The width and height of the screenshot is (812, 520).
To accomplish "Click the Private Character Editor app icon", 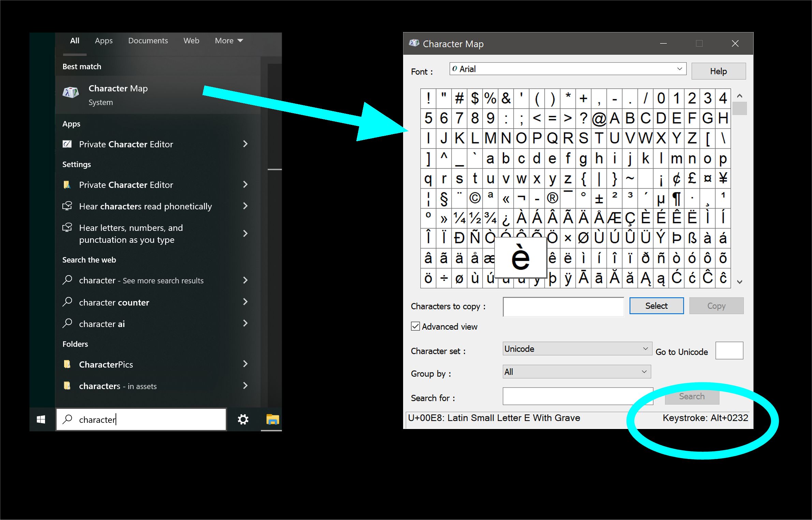I will [x=68, y=144].
